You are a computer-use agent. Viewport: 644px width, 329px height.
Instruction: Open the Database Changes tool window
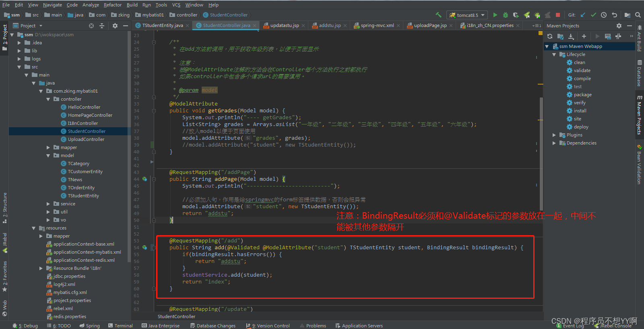213,325
